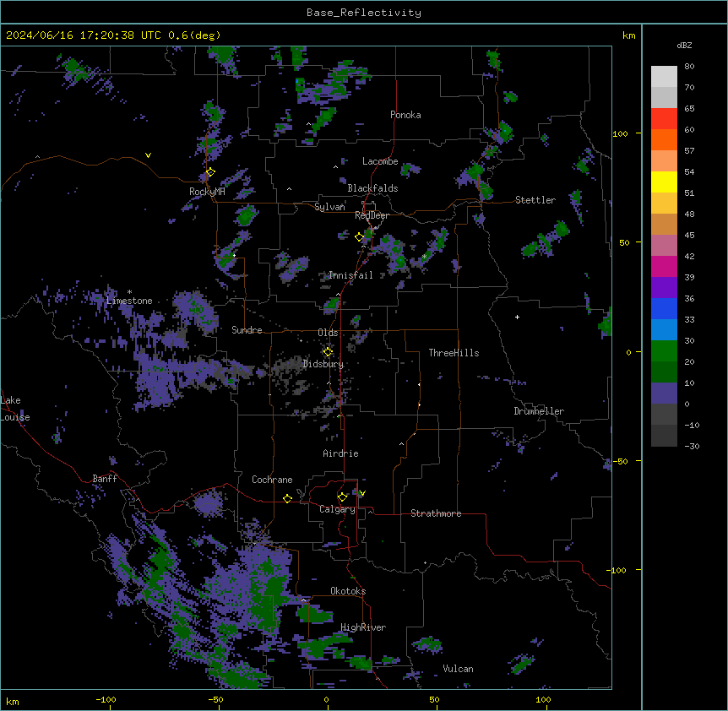Click the white plus marker east of ThreeHills

517,317
